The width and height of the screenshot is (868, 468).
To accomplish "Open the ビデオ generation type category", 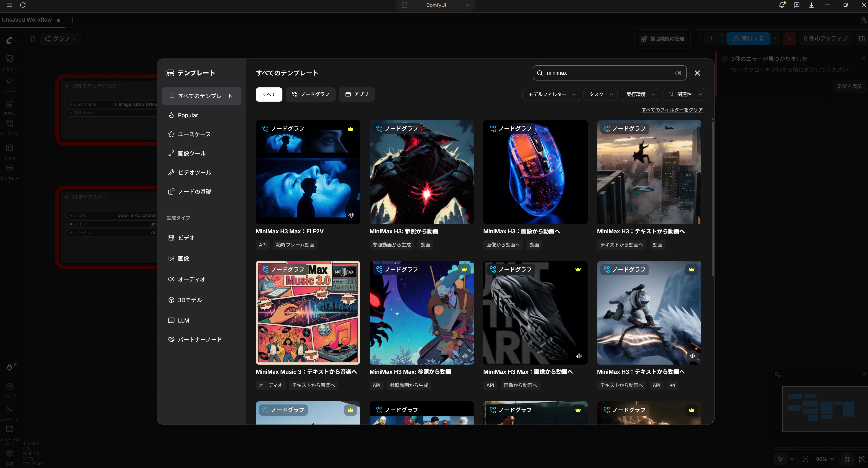I will coord(201,238).
